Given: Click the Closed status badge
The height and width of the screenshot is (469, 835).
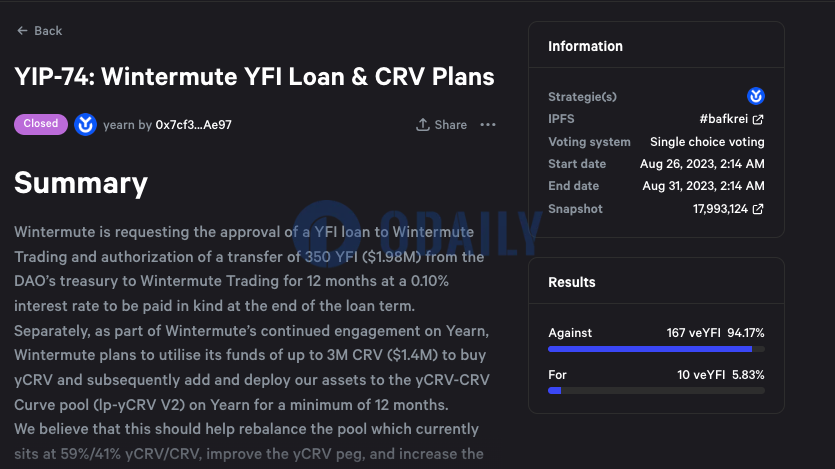Looking at the screenshot, I should pos(41,124).
